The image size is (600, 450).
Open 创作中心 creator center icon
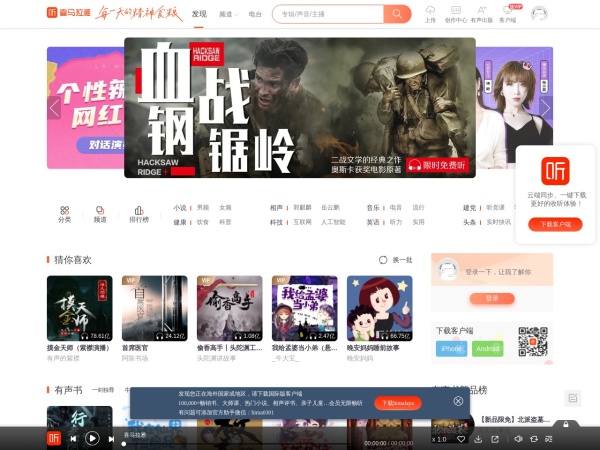(456, 11)
